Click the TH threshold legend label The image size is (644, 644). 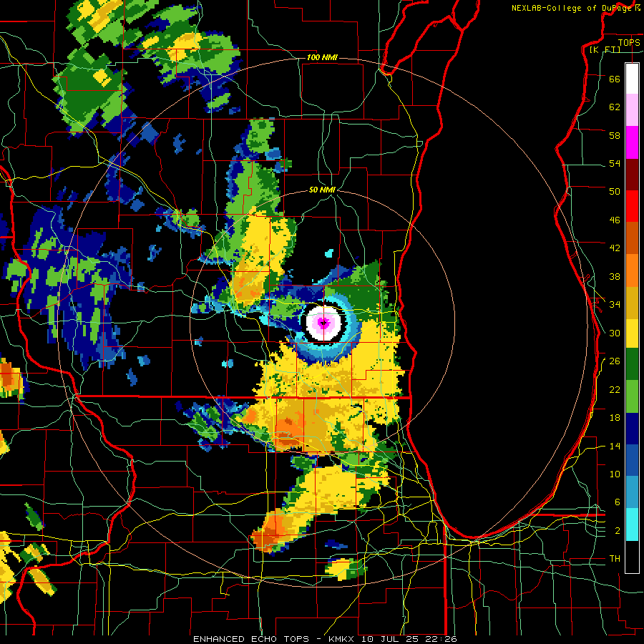(615, 559)
